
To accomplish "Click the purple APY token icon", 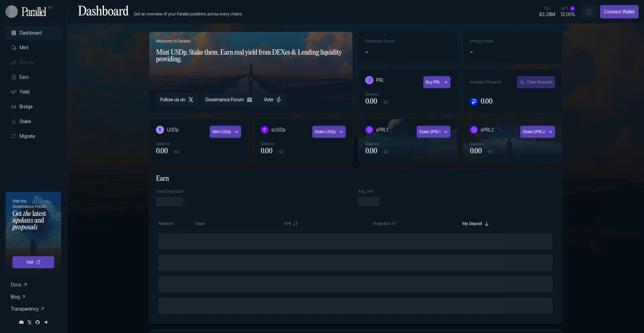I will pos(572,8).
